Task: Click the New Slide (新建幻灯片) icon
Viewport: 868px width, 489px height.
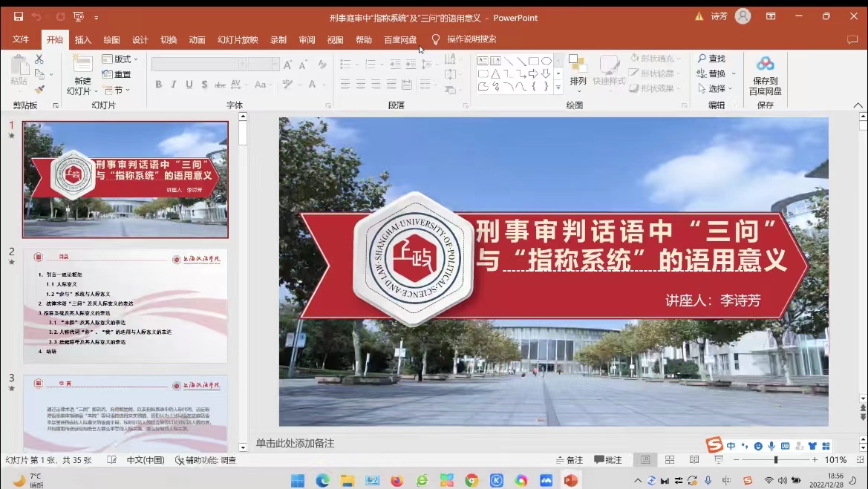Action: (x=82, y=66)
